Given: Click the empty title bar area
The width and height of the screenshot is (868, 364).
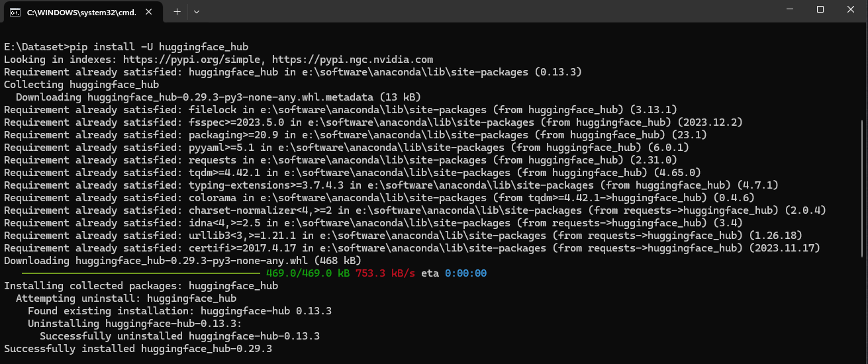Looking at the screenshot, I should pyautogui.click(x=463, y=12).
